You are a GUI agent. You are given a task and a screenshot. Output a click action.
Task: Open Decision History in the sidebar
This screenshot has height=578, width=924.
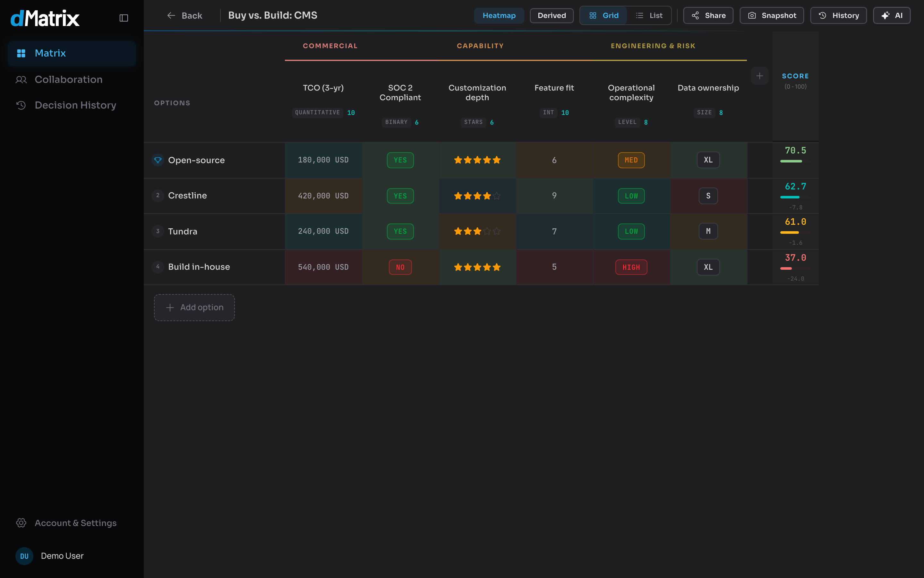click(x=72, y=105)
